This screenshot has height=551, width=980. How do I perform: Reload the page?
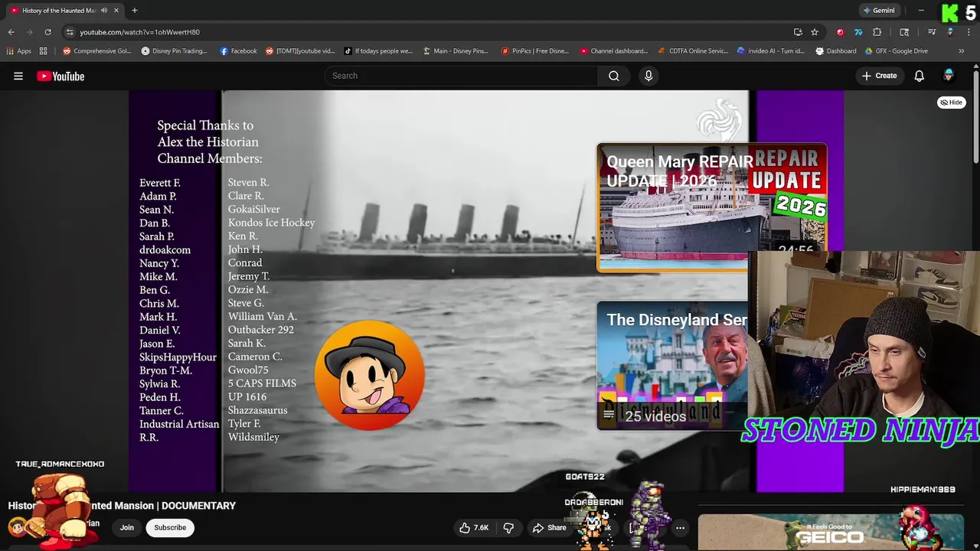47,32
